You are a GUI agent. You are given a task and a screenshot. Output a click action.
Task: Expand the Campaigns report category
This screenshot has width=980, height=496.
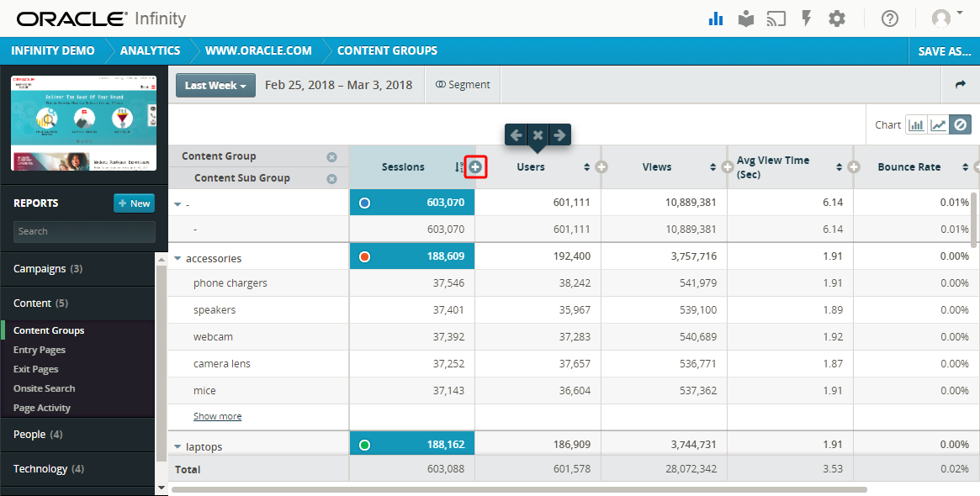coord(77,269)
